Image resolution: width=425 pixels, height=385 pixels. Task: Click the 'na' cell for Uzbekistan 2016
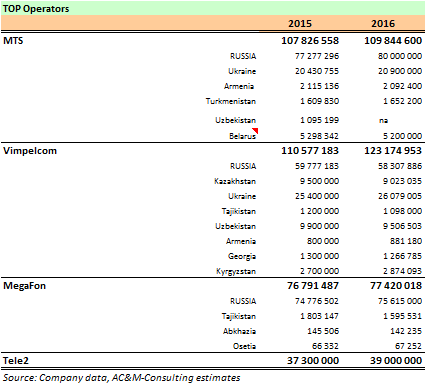coord(384,120)
